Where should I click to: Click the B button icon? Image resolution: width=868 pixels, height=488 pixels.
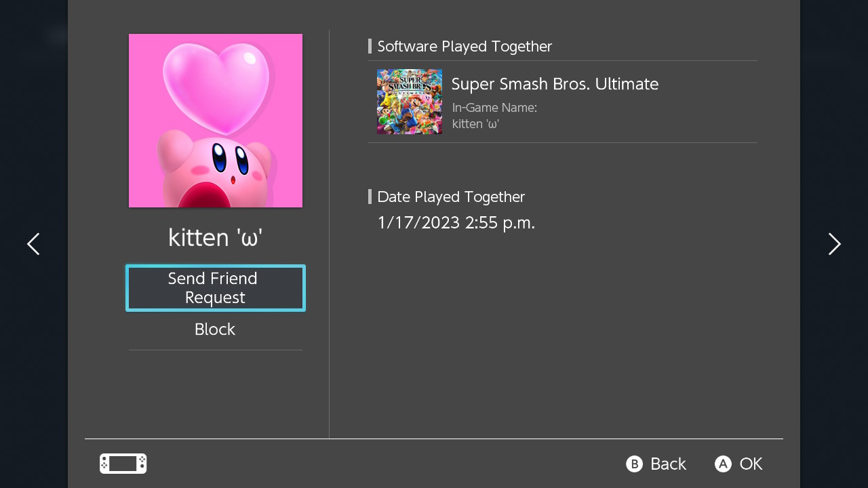tap(634, 464)
